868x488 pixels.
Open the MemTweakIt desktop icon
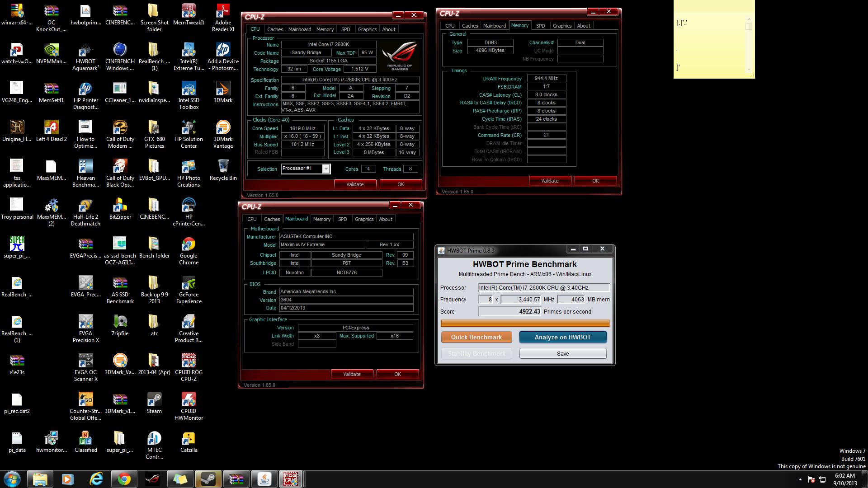click(x=189, y=14)
